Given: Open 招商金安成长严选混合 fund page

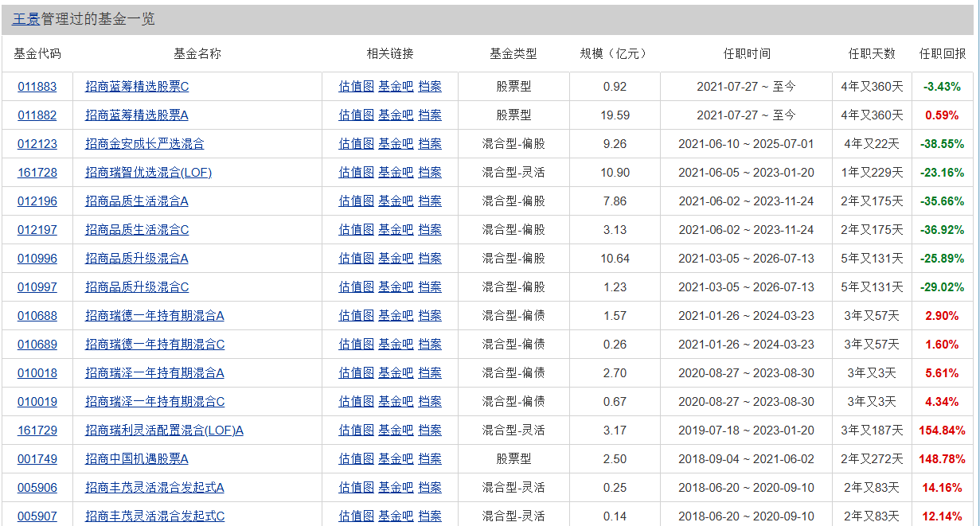Looking at the screenshot, I should click(x=145, y=144).
